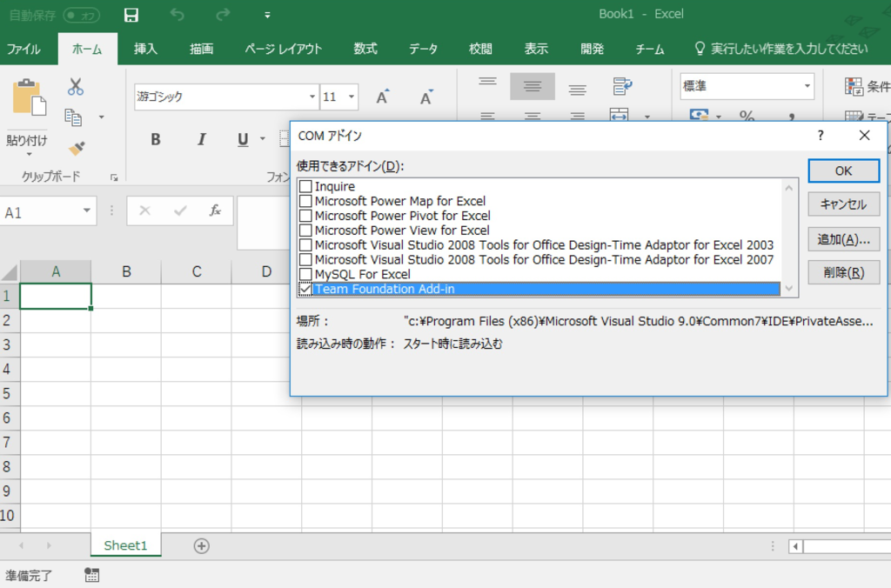Viewport: 891px width, 588px height.
Task: Toggle Italic formatting
Action: (201, 139)
